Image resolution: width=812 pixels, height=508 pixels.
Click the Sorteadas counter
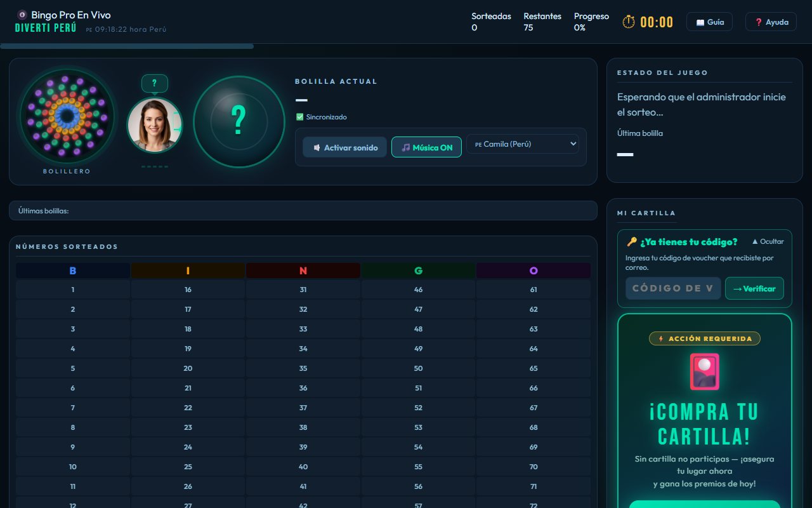492,22
